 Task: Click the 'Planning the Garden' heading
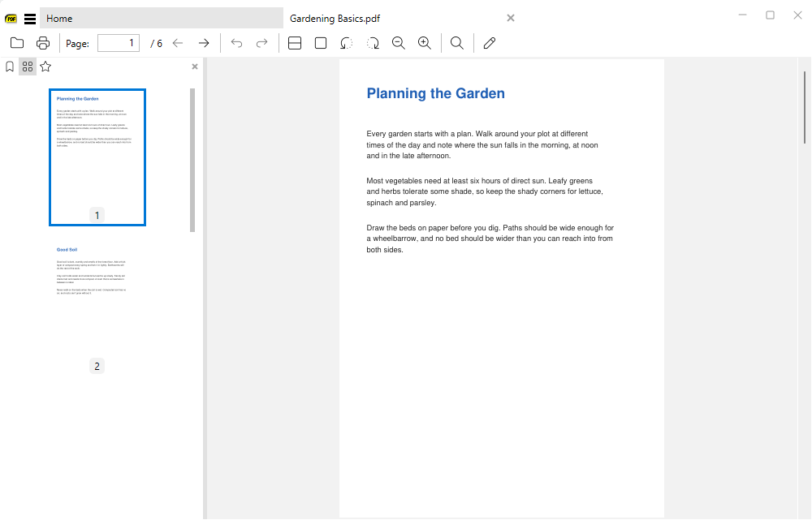coord(435,93)
